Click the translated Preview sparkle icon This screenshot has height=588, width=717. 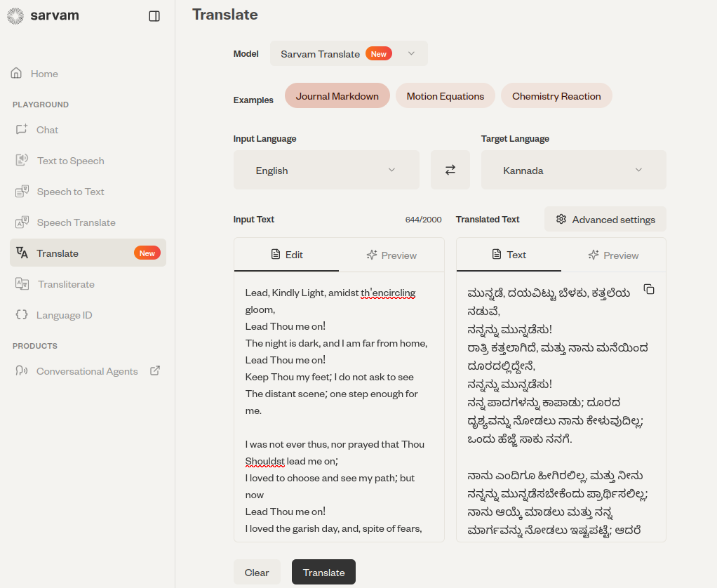point(594,255)
